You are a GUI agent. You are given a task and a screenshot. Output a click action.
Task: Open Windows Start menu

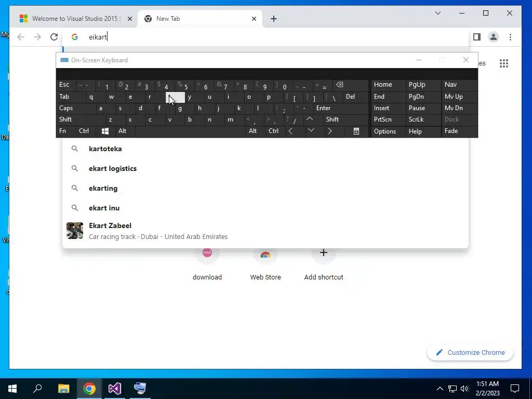click(x=12, y=389)
